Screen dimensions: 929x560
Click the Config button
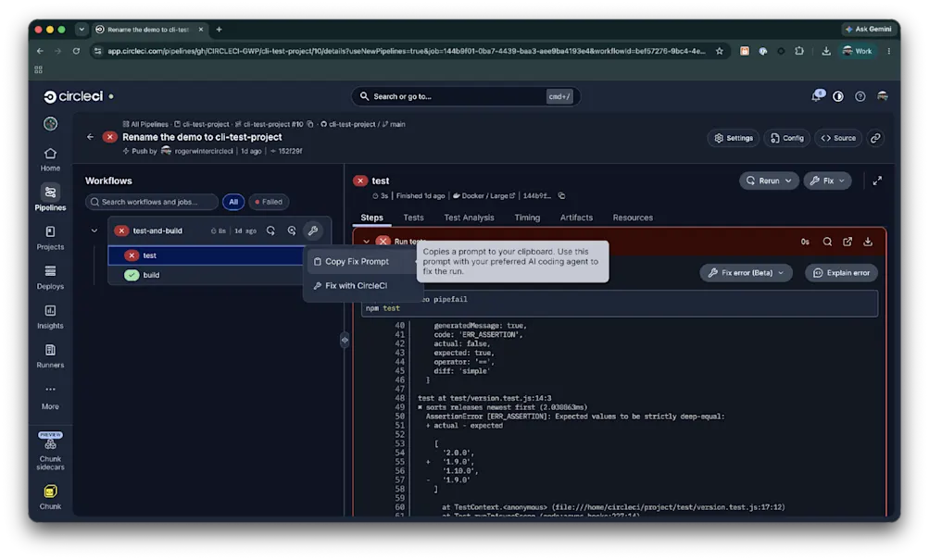coord(786,138)
